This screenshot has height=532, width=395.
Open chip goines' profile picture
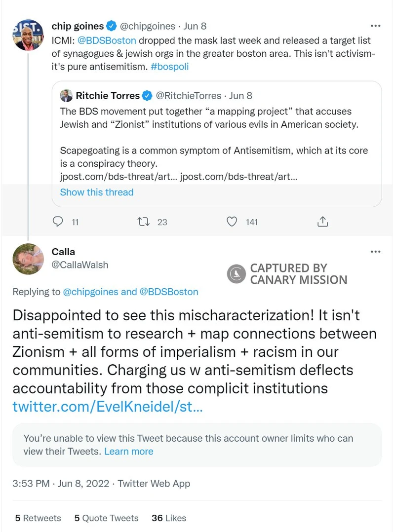28,36
